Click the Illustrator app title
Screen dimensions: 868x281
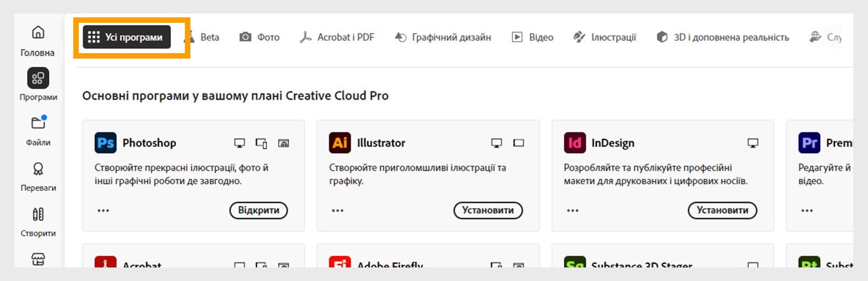(381, 143)
